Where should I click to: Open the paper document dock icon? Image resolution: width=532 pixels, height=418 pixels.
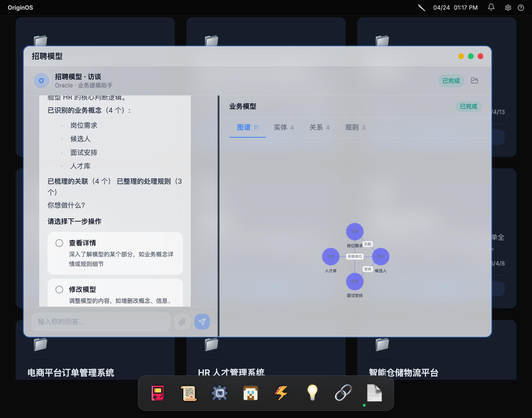tap(374, 393)
